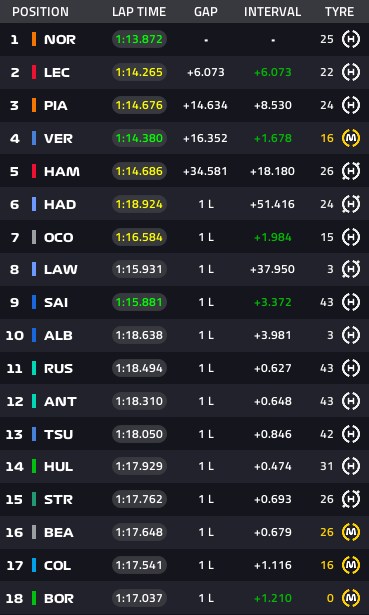Screen dimensions: 369x615
Task: Click Verstappen's yellow medium tyre icon
Action: click(x=351, y=138)
